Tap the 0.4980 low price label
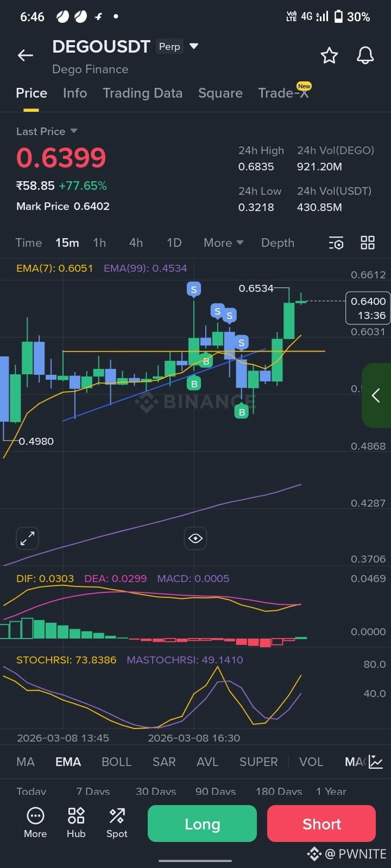Image resolution: width=391 pixels, height=868 pixels. [x=36, y=441]
